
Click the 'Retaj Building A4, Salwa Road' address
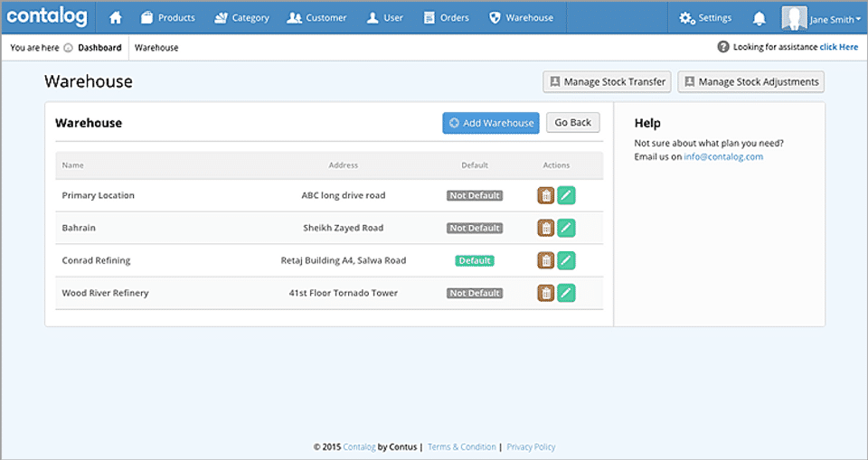(344, 260)
